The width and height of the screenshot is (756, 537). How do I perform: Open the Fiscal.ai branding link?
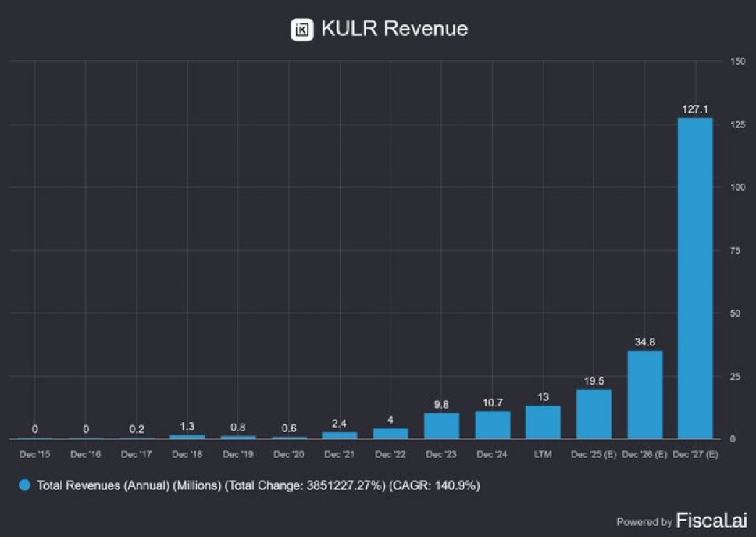[711, 521]
